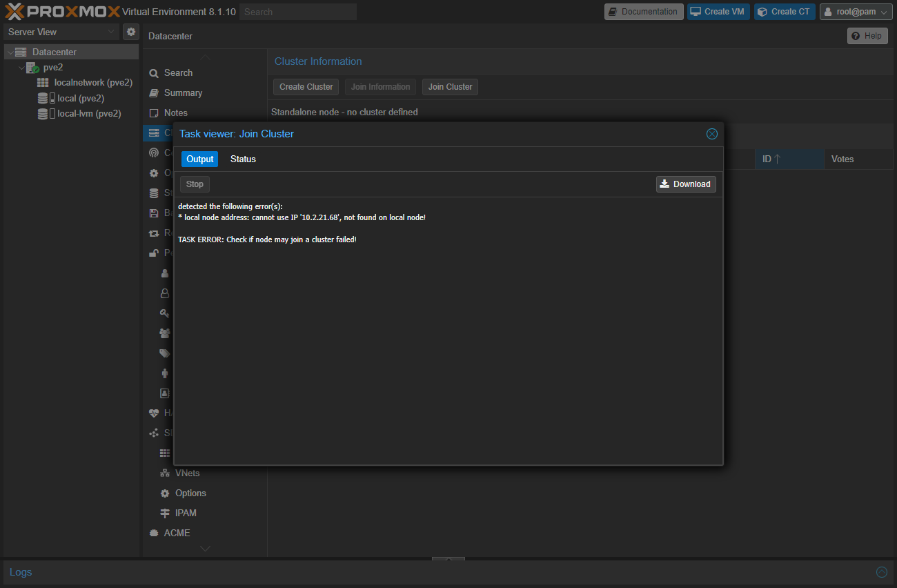Click the side menu's downward scroll arrow

tap(205, 549)
